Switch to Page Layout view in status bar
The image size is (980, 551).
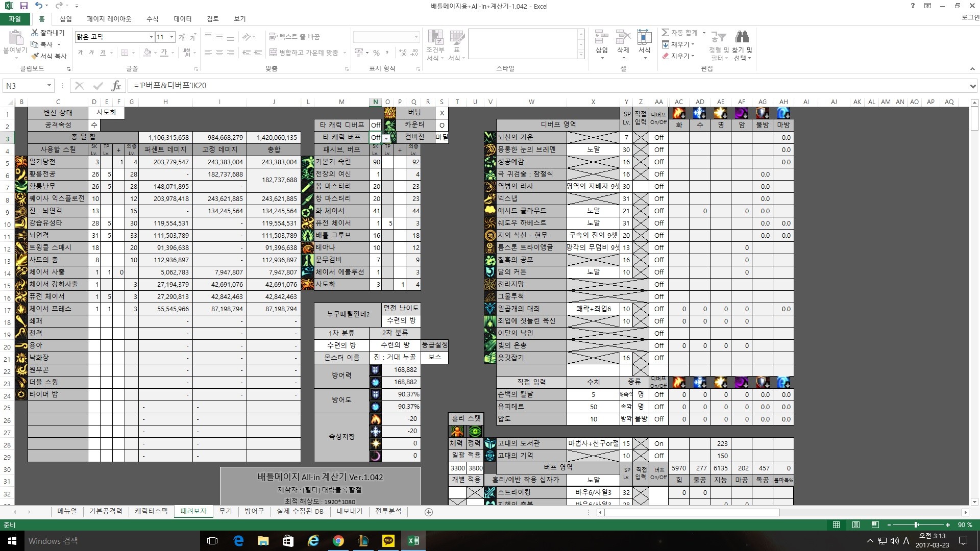(x=856, y=524)
